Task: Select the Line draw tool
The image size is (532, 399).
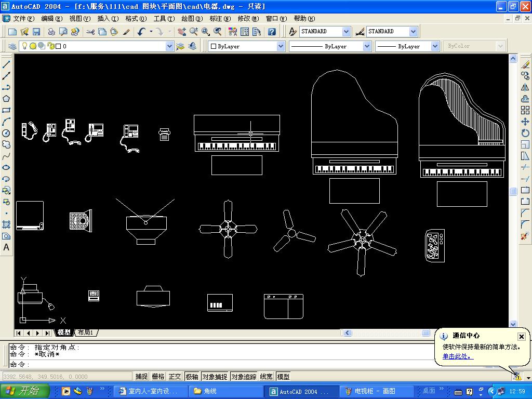Action: pos(6,64)
